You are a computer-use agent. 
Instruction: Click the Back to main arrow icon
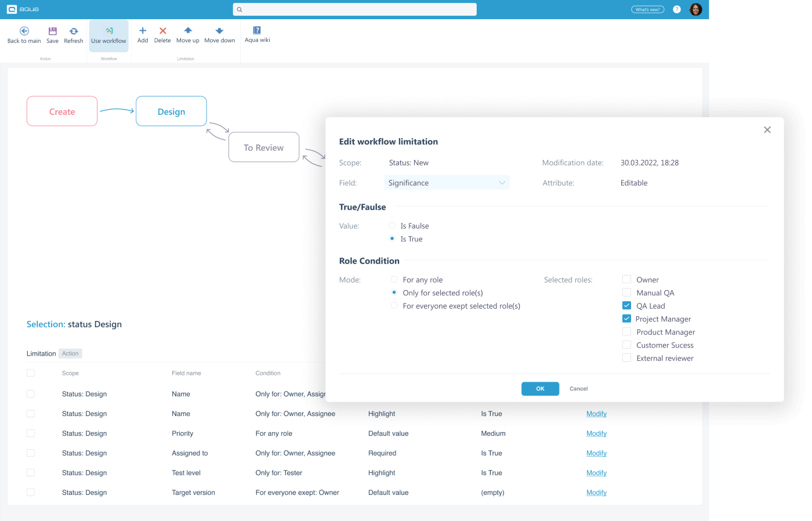click(24, 31)
